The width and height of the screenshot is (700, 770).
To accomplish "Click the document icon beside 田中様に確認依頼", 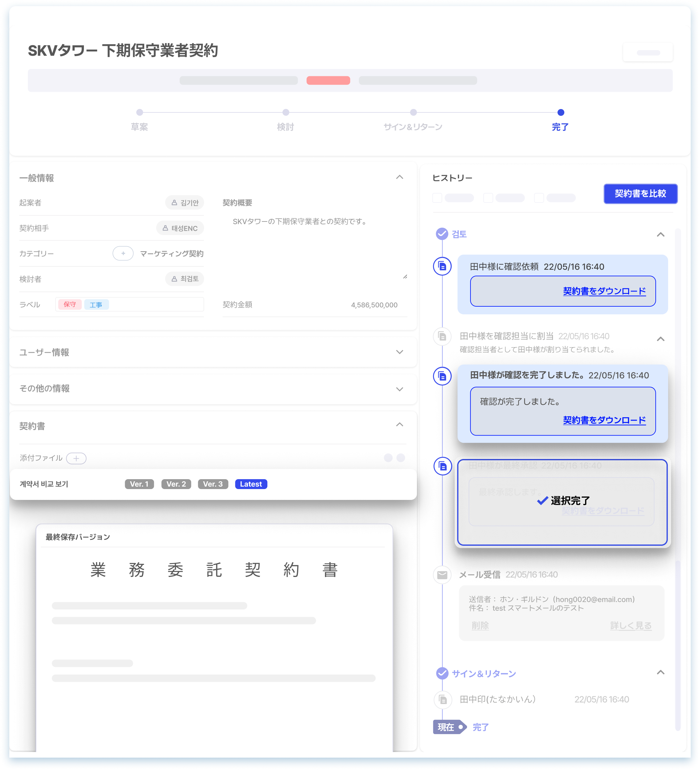I will (442, 267).
